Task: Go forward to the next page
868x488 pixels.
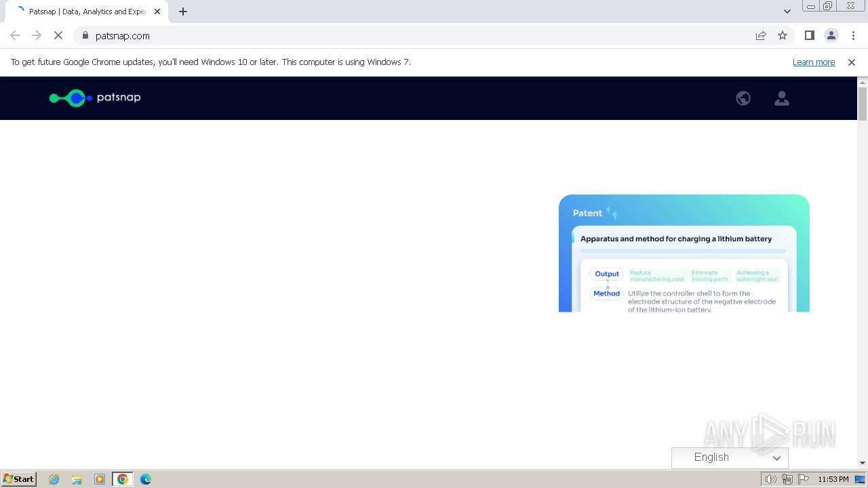Action: (37, 35)
